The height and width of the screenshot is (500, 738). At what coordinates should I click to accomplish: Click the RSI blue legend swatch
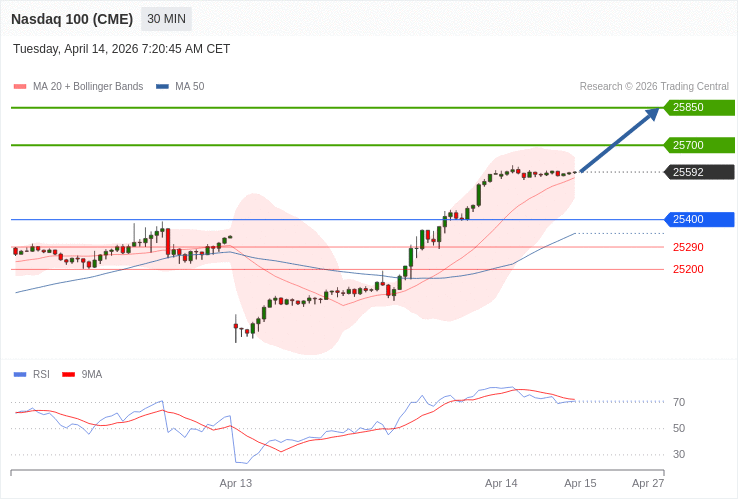[x=20, y=375]
